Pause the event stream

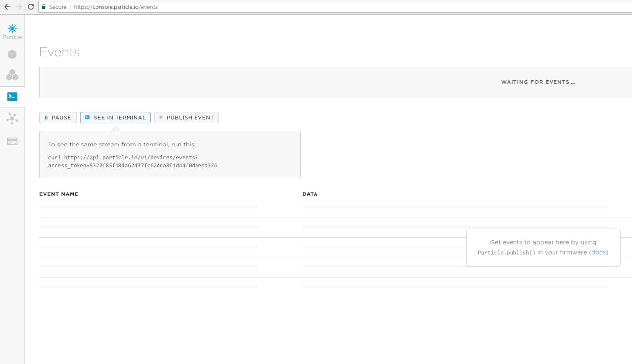tap(58, 118)
